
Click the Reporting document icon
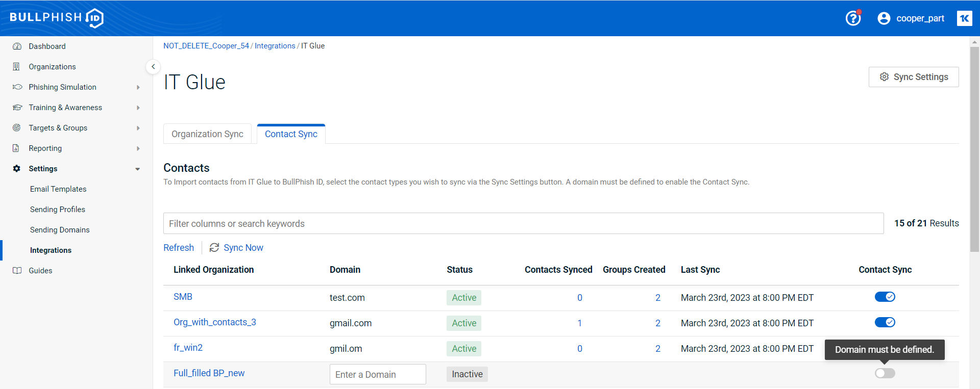pyautogui.click(x=16, y=148)
